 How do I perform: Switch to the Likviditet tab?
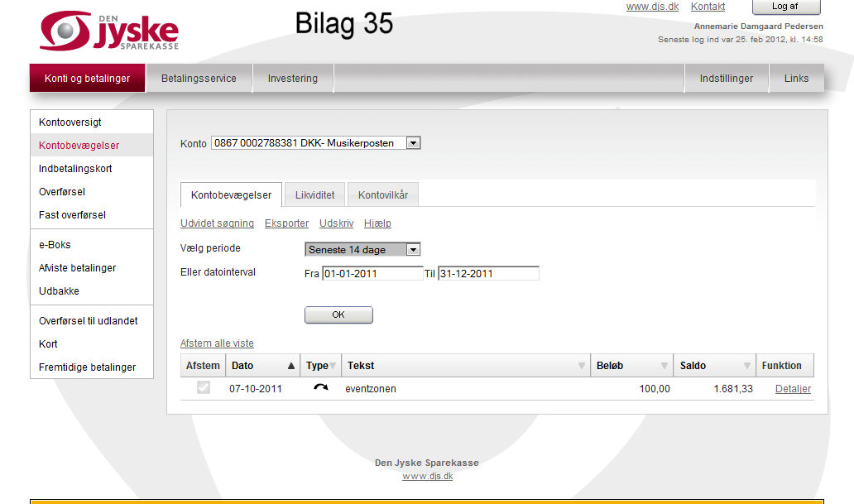click(314, 194)
